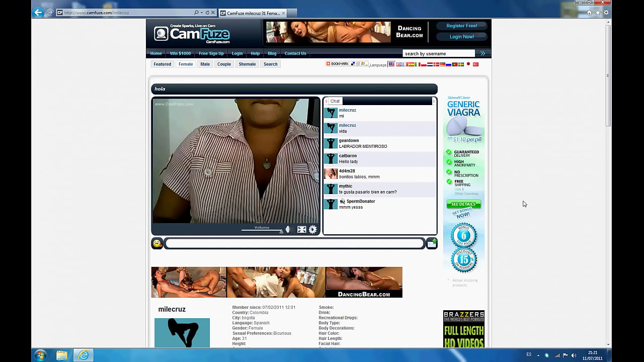Click the search by username field
This screenshot has width=644, height=362.
pos(438,53)
